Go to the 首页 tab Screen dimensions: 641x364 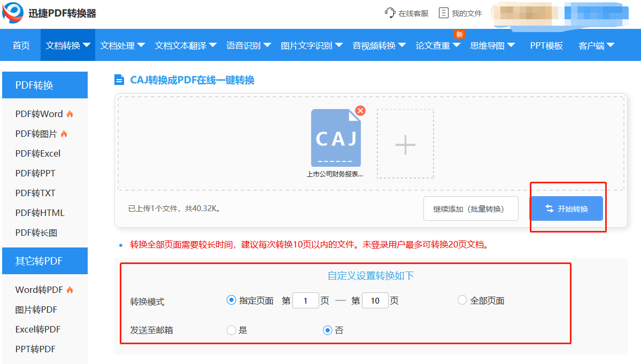[21, 45]
